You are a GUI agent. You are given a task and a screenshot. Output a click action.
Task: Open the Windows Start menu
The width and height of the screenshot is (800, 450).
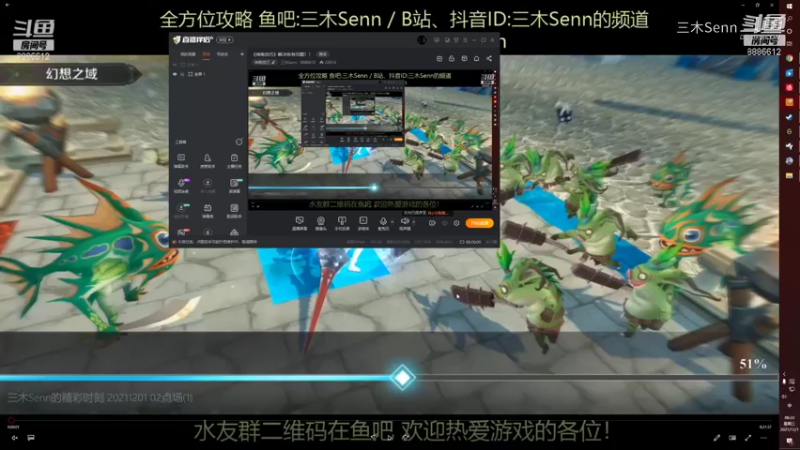(789, 6)
